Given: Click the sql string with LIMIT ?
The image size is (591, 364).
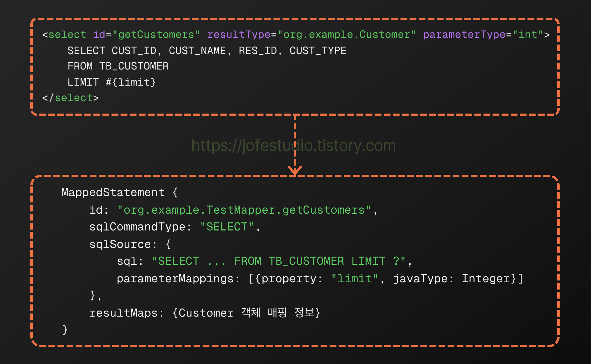Looking at the screenshot, I should pos(278,261).
